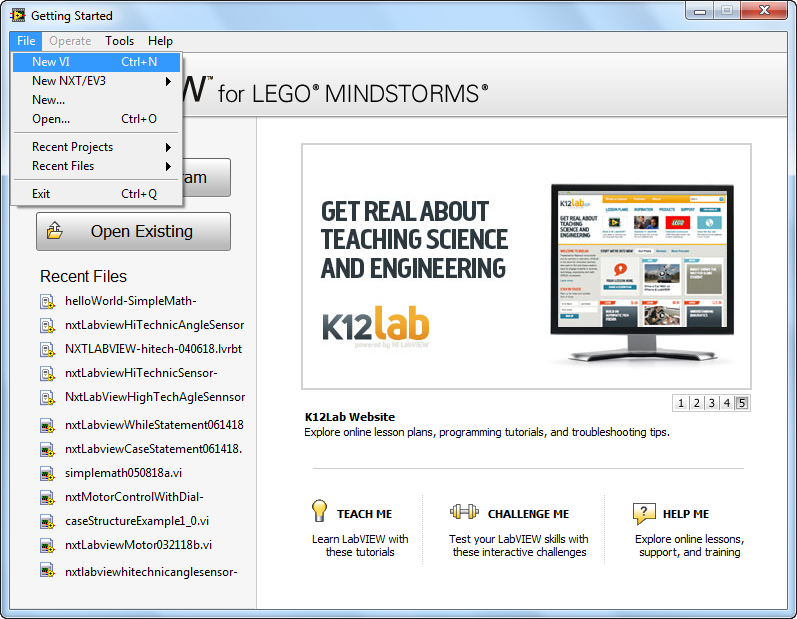Click the monitor image in the K12lab banner

point(642,274)
